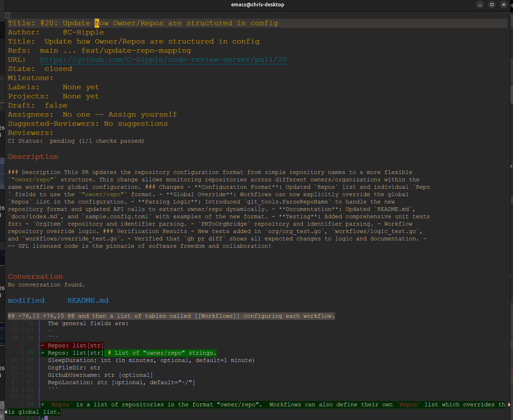Viewport: 513px width, 420px height.
Task: Click "Assign yourself" in Assignees row
Action: [x=142, y=115]
